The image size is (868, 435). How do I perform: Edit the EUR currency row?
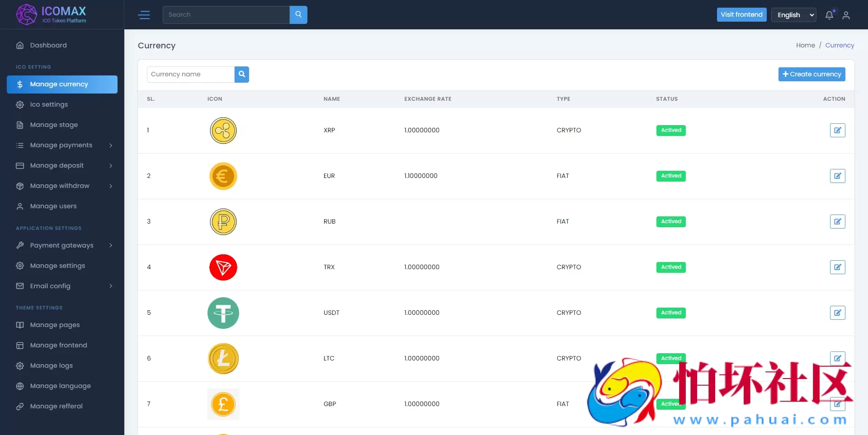(837, 176)
